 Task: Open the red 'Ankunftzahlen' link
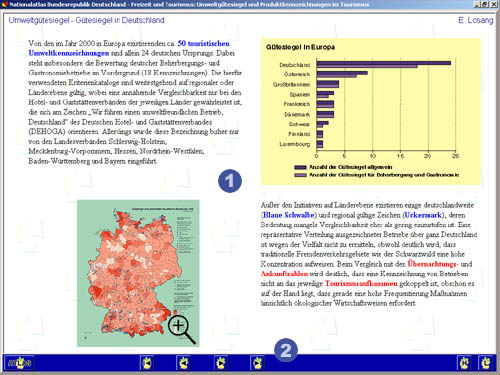(x=284, y=274)
